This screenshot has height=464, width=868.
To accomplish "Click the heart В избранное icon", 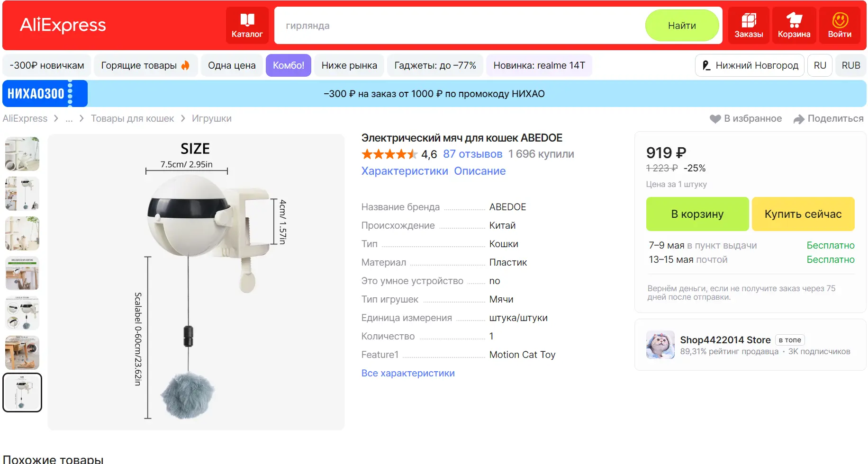I will coord(715,119).
